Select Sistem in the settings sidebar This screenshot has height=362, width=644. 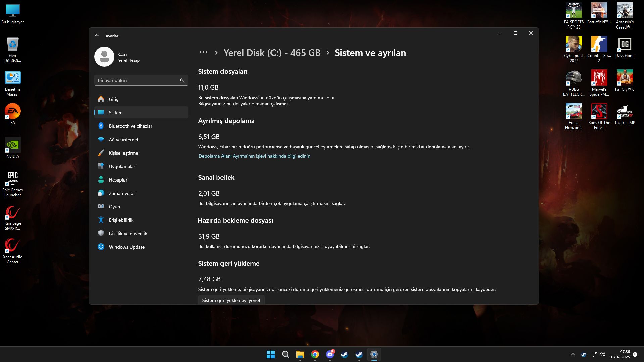coord(141,113)
